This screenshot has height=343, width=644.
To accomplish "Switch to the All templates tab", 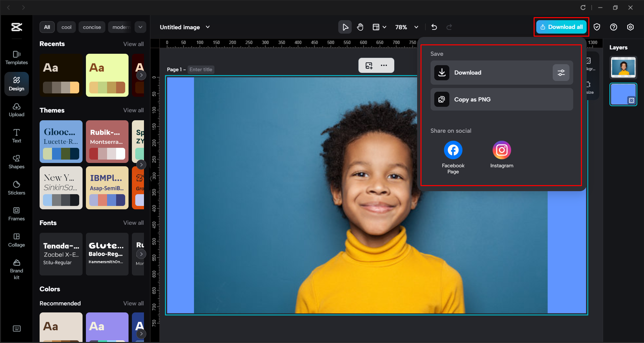I will [x=47, y=27].
